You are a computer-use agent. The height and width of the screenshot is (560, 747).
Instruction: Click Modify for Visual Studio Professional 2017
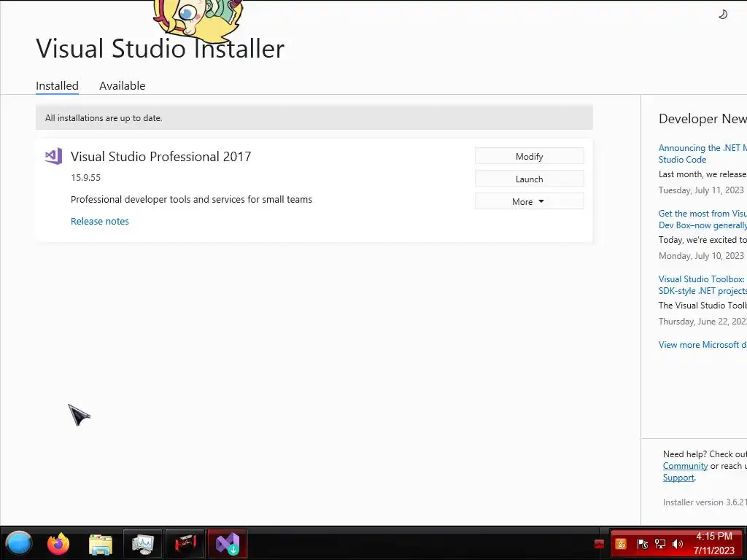[530, 156]
